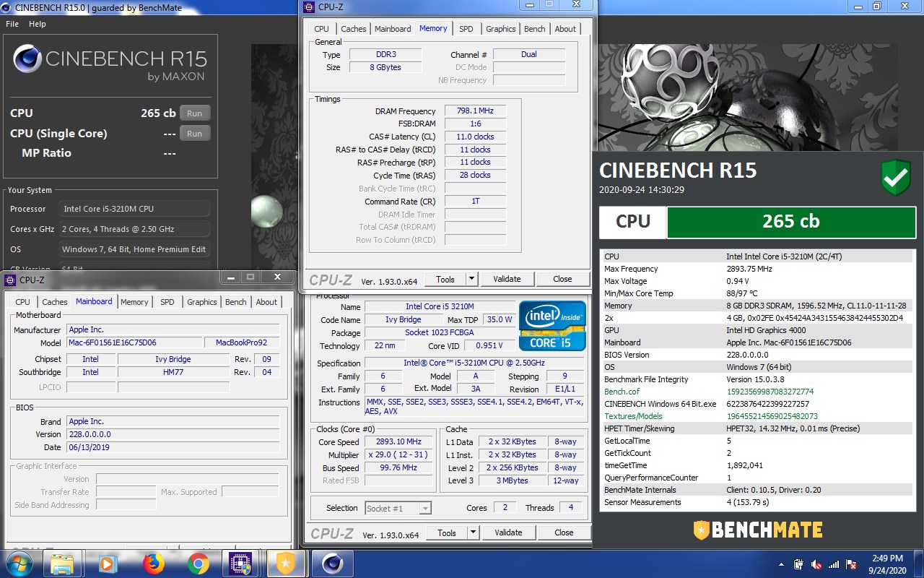924x578 pixels.
Task: Switch to CPU tab in Memory window
Action: tap(321, 29)
